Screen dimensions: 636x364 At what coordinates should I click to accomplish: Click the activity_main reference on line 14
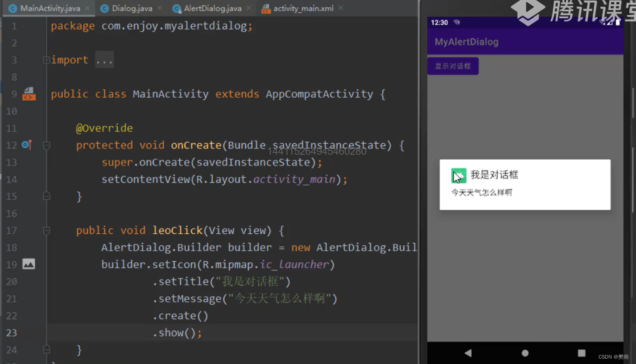coord(294,179)
